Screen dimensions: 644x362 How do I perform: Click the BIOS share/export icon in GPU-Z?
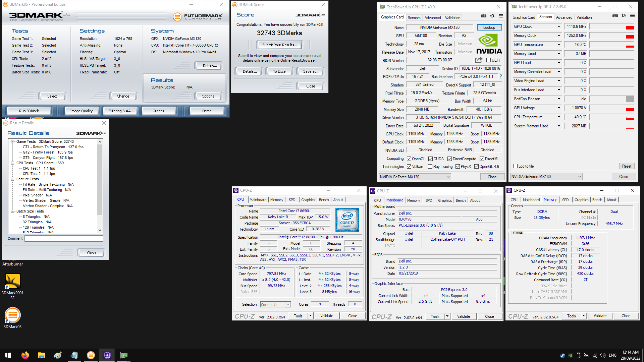(x=479, y=60)
